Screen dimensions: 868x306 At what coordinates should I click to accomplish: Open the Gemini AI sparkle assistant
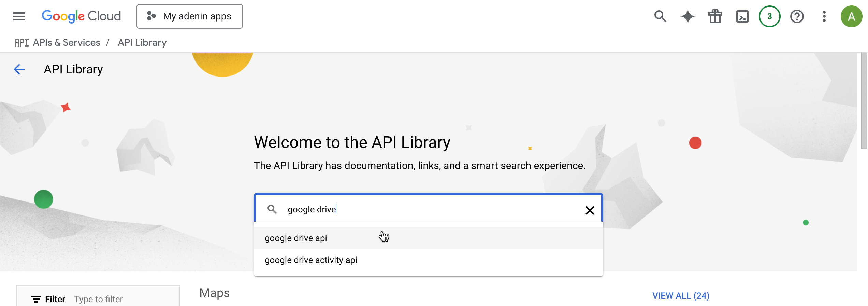click(688, 16)
